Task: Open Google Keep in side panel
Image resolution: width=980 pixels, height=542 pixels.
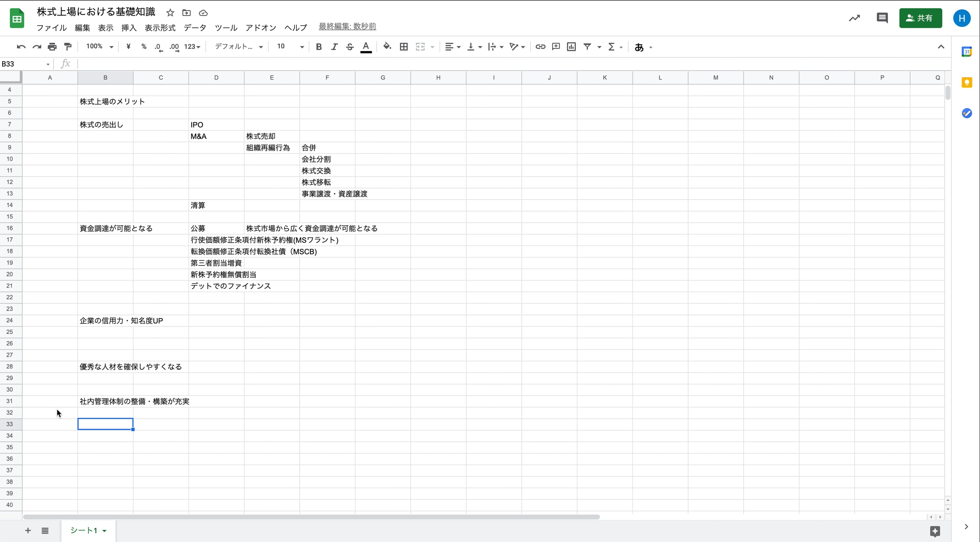Action: click(x=966, y=82)
